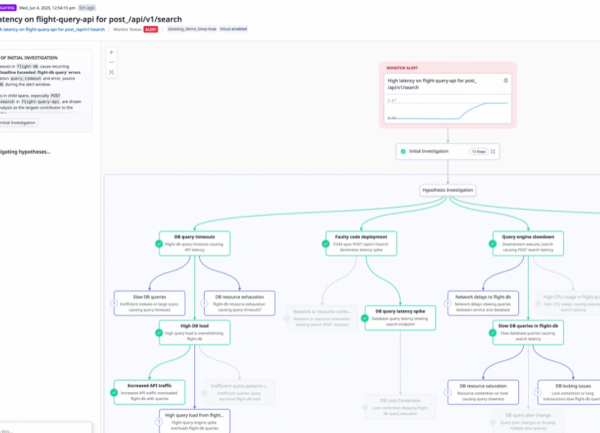Click Initial Investigation button in summary panel

[x=18, y=123]
